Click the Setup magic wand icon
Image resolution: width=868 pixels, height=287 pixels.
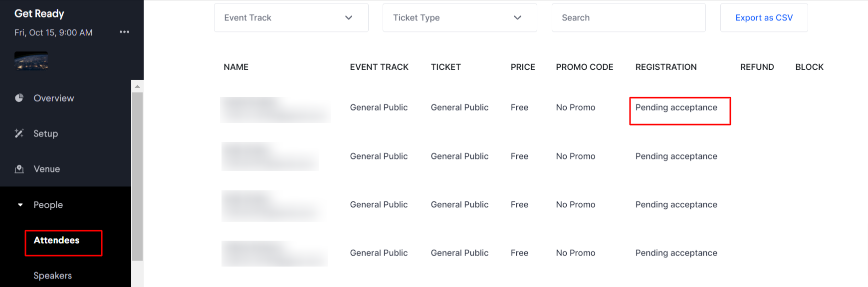tap(19, 133)
